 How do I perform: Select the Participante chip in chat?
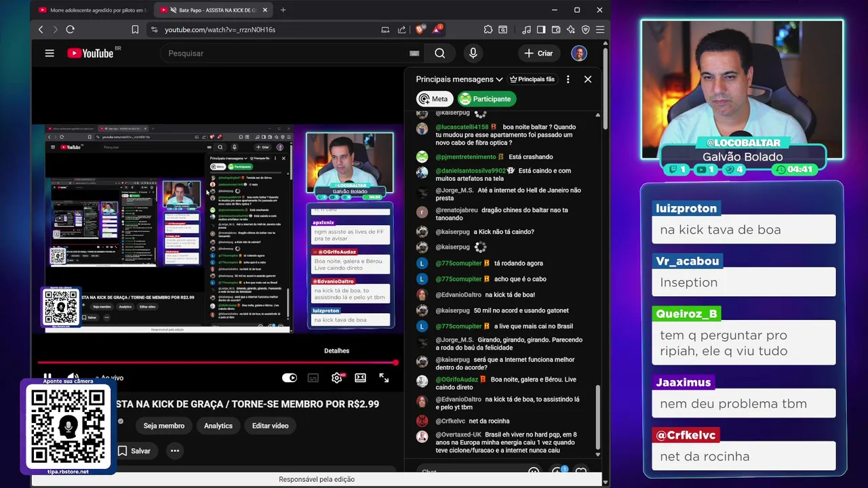[x=486, y=99]
